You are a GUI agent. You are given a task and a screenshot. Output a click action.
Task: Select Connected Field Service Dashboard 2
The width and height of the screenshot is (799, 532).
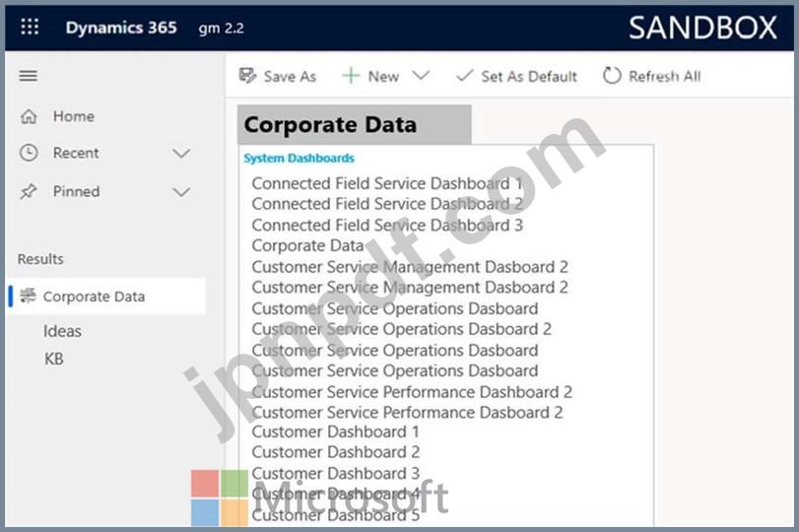click(x=387, y=204)
